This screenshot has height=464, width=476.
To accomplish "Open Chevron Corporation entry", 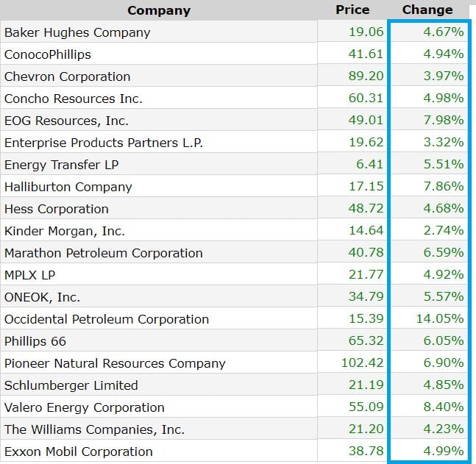I will point(67,76).
